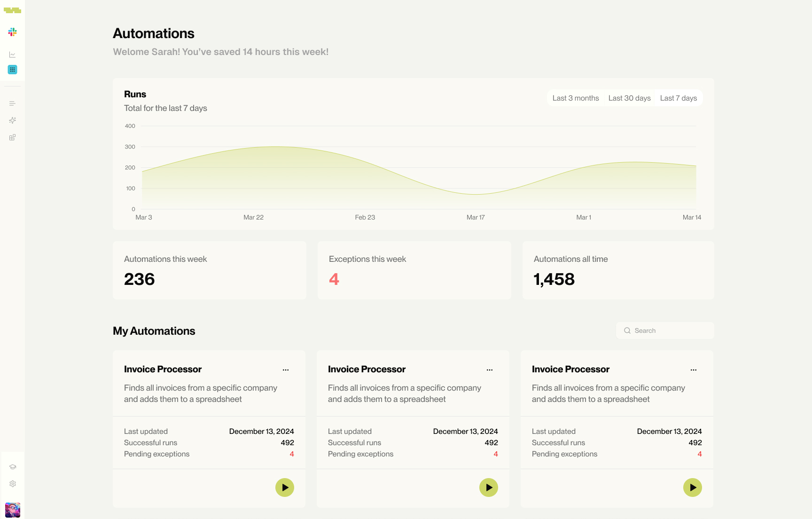Click the blocks integrations icon in sidebar
This screenshot has height=519, width=812.
tap(13, 137)
